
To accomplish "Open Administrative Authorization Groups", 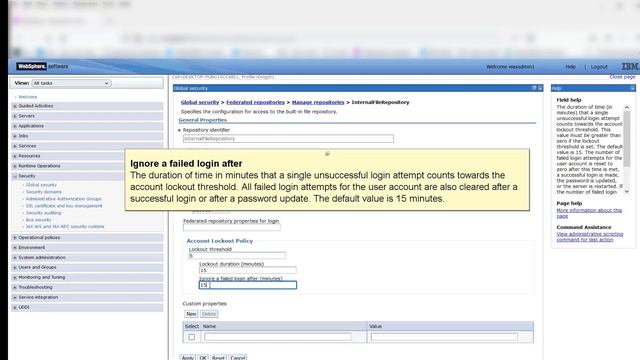I will click(63, 199).
